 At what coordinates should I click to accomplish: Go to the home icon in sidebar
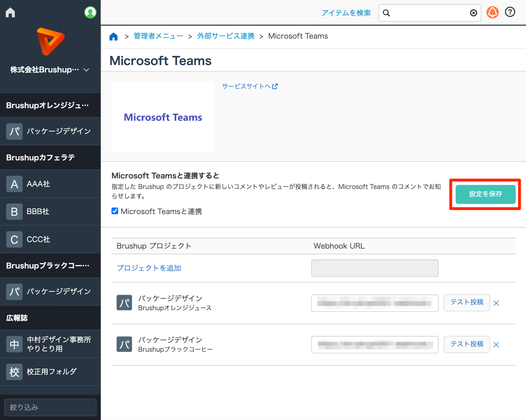coord(10,13)
